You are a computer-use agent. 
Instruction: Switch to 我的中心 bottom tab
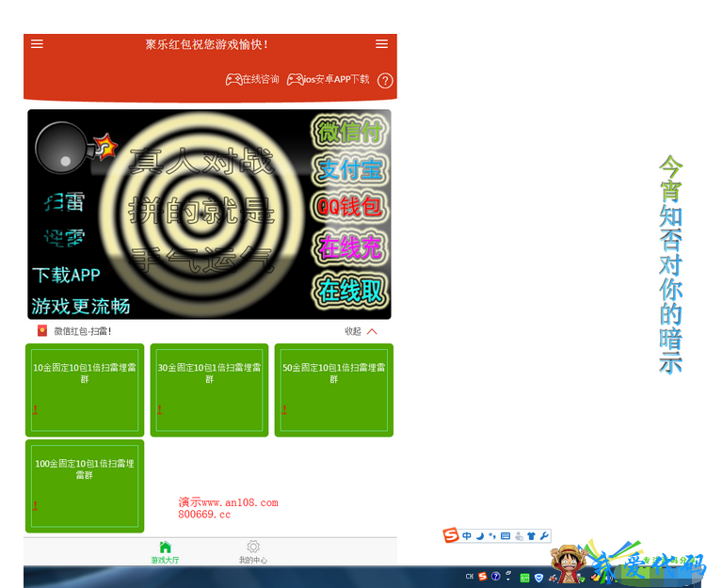tap(252, 552)
